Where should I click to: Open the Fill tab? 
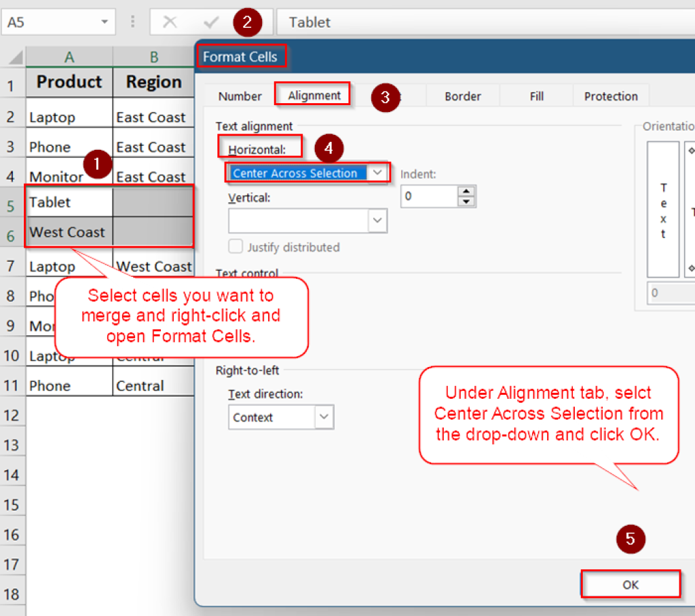pyautogui.click(x=536, y=96)
